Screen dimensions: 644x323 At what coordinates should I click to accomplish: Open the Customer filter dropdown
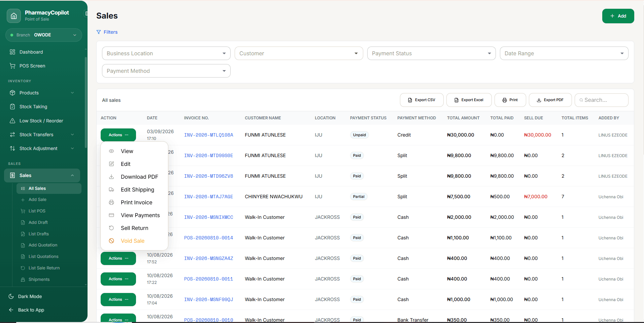299,53
